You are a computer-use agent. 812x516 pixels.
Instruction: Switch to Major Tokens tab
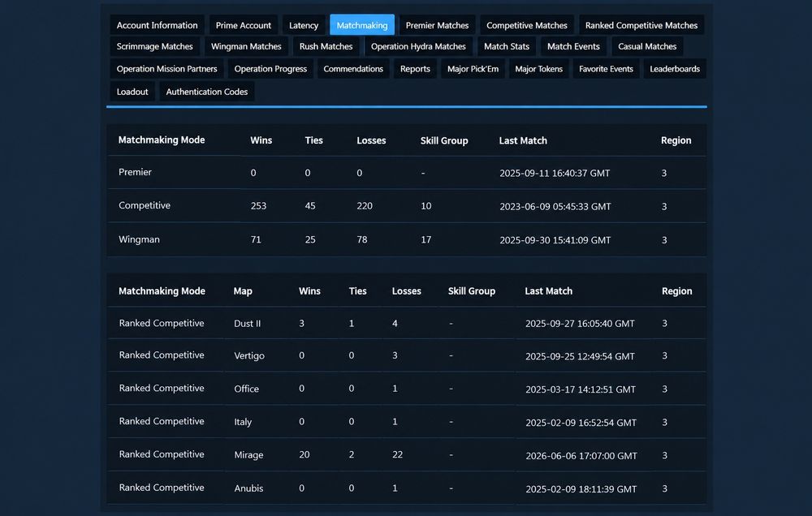[538, 68]
